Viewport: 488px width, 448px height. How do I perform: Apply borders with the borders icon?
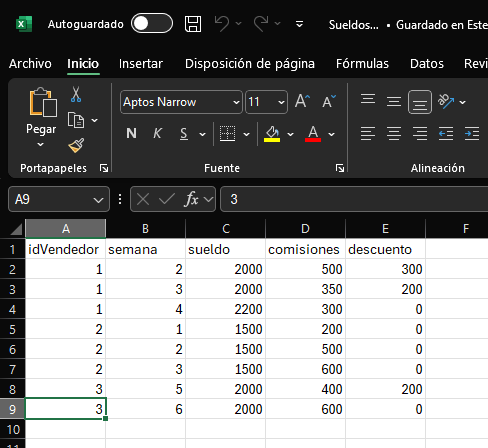click(228, 134)
